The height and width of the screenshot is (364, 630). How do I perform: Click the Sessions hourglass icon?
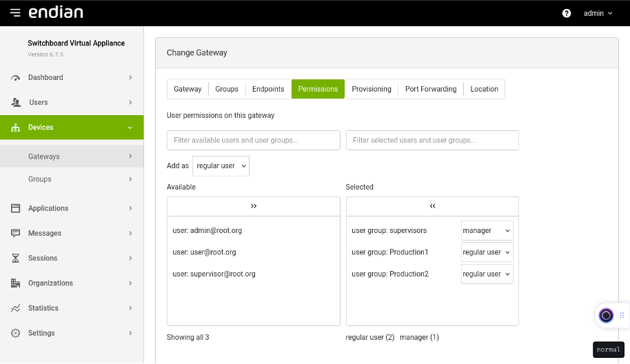pos(16,258)
